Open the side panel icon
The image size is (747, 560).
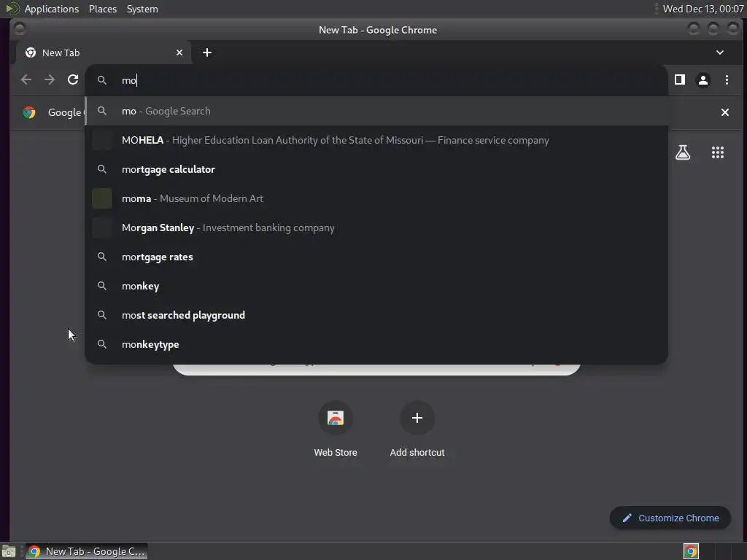point(680,80)
